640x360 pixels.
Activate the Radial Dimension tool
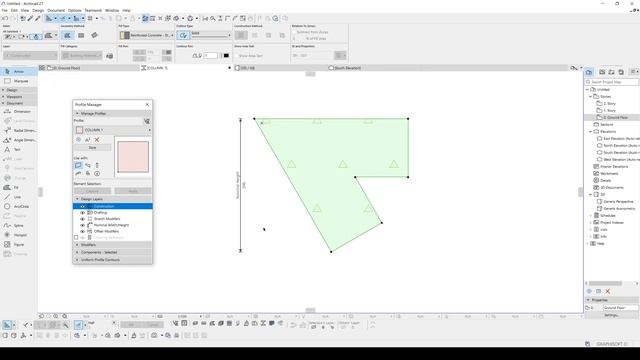point(19,131)
